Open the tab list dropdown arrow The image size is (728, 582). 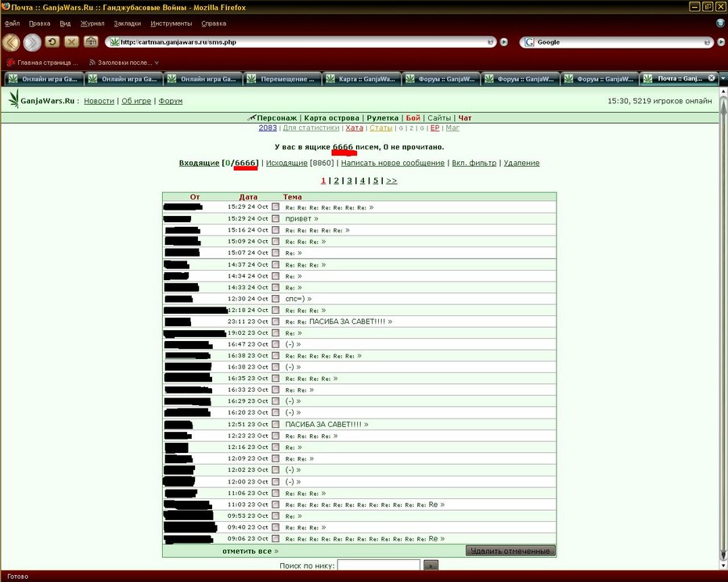click(x=723, y=78)
